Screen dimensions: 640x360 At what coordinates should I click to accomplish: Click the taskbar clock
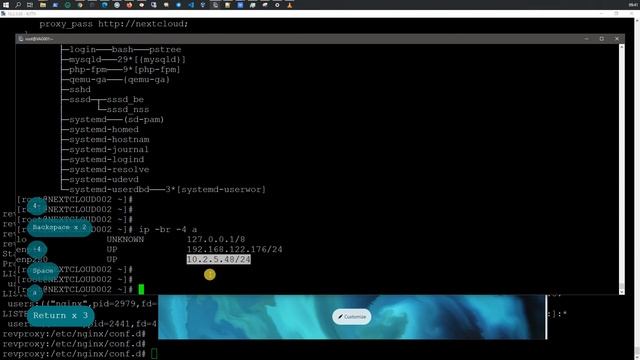tap(633, 5)
